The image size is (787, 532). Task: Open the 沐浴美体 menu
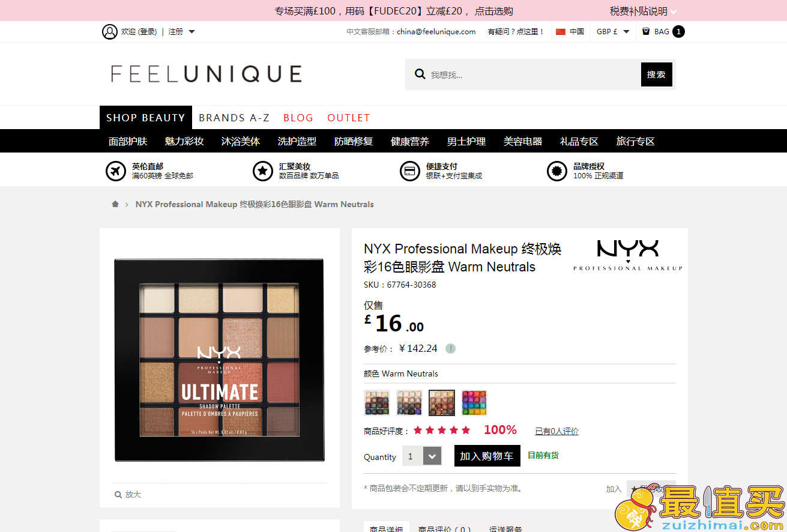(241, 141)
